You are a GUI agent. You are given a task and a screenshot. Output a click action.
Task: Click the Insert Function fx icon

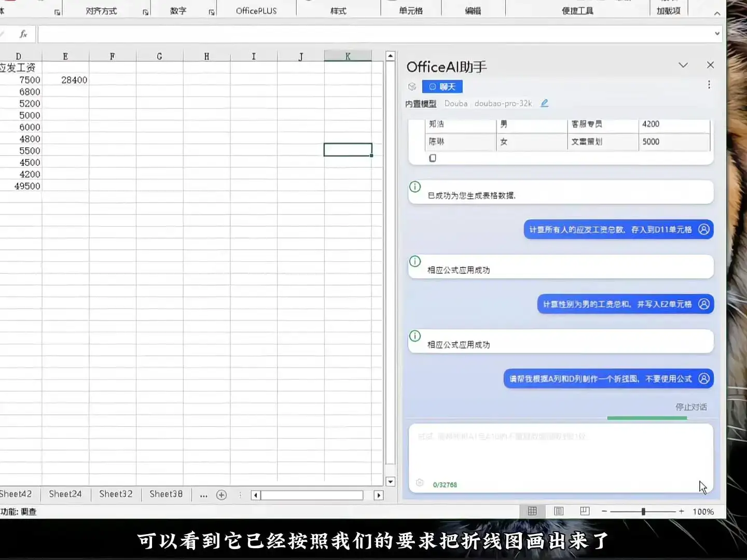(x=22, y=34)
